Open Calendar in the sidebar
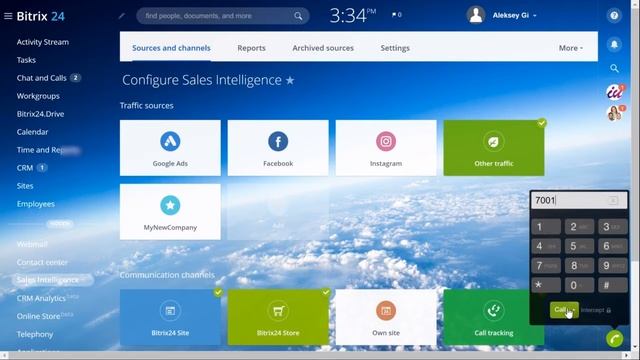640x360 pixels. [32, 132]
